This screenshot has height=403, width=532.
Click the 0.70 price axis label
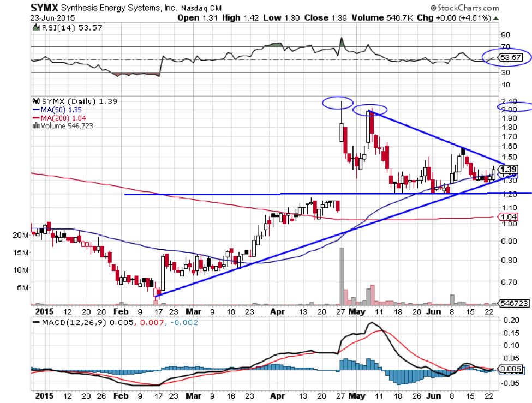[x=509, y=282]
